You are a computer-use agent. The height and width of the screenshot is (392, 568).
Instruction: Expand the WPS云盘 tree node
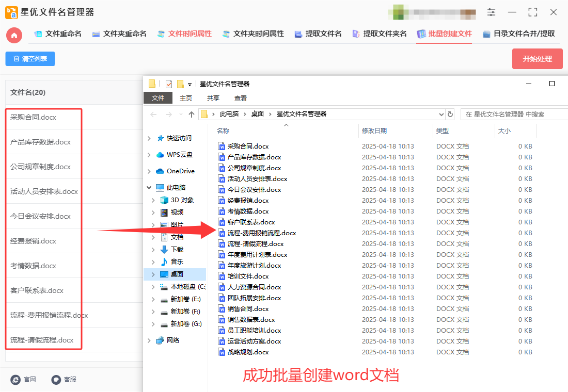149,155
